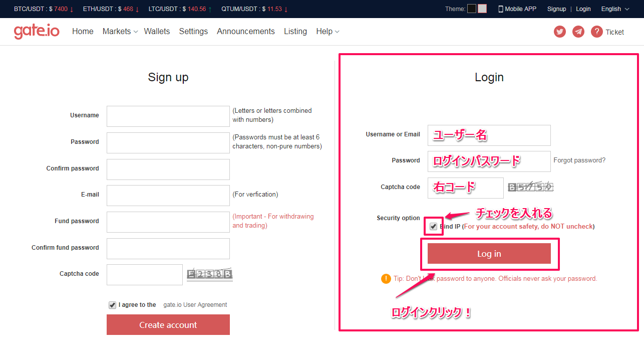Screen dimensions: 644x356
Task: Open the gate.io User Agreement link
Action: tap(195, 305)
